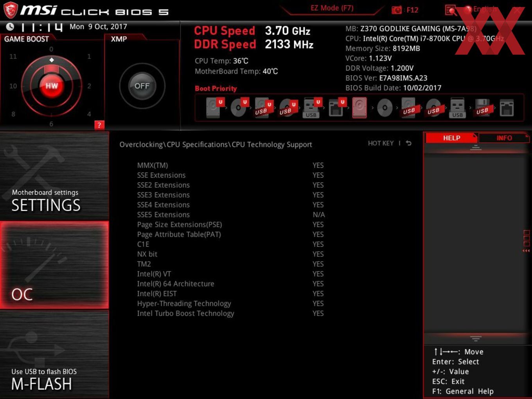Click the MMX(TM) row
Image resolution: width=532 pixels, height=399 pixels.
[x=231, y=165]
